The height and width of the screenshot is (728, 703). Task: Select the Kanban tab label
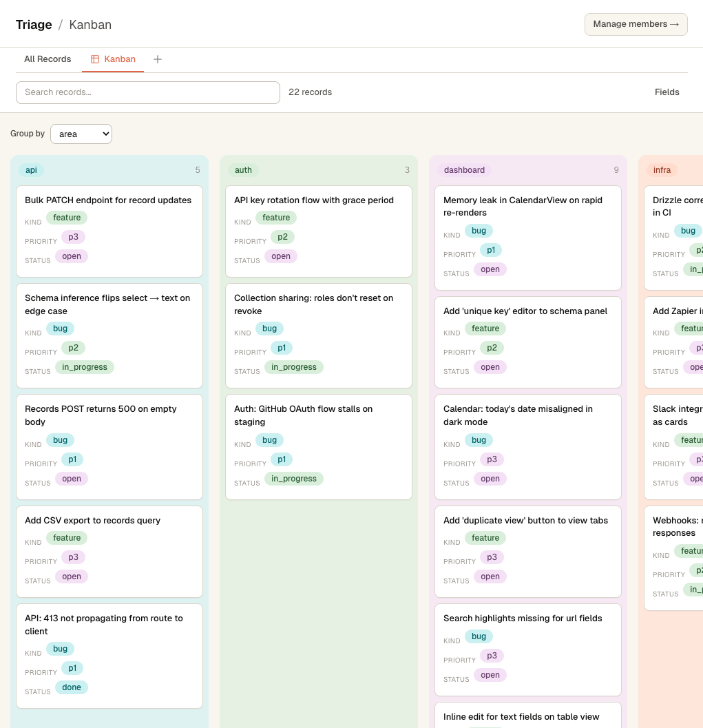pyautogui.click(x=120, y=59)
